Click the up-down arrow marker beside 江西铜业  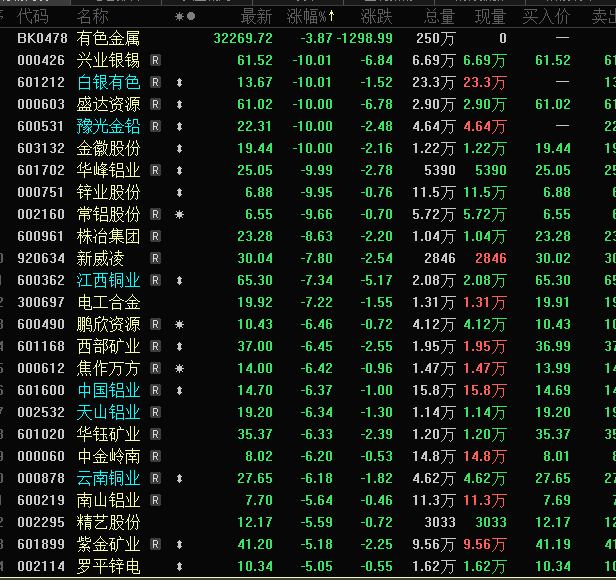[x=179, y=280]
